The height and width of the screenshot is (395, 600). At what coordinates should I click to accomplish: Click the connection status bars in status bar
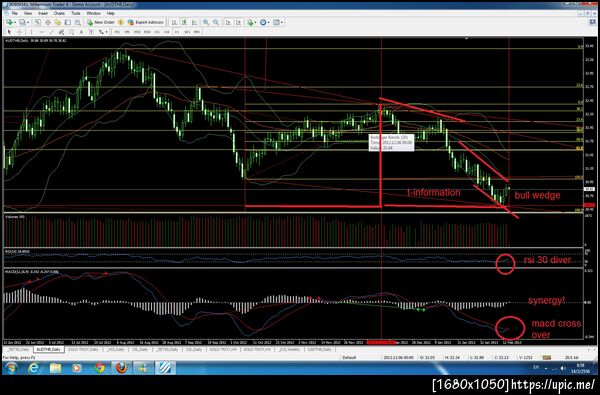[547, 357]
